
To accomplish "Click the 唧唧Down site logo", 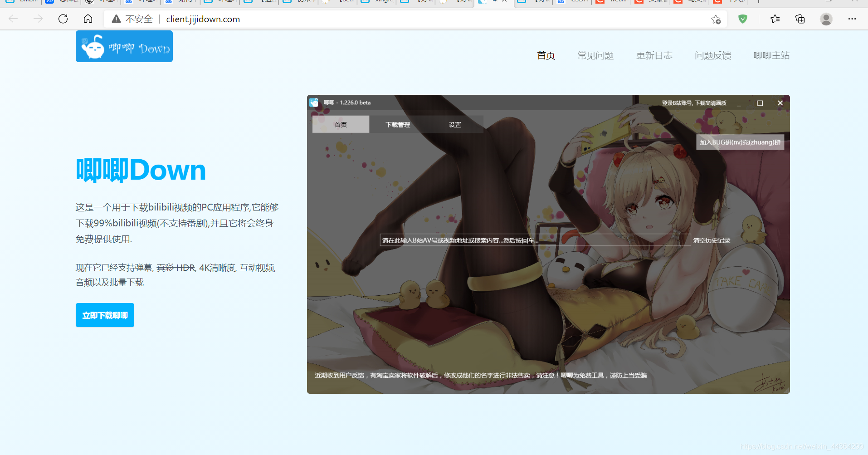I will coord(124,46).
